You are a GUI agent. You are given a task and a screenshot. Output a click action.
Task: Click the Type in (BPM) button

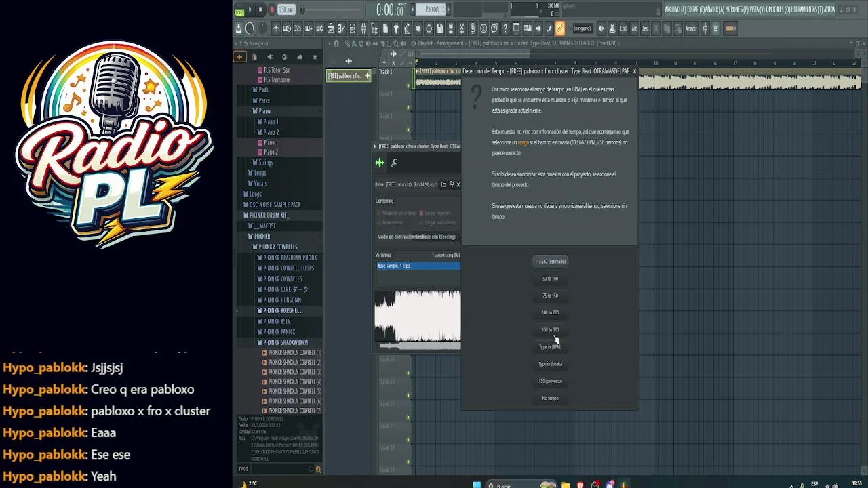click(550, 347)
